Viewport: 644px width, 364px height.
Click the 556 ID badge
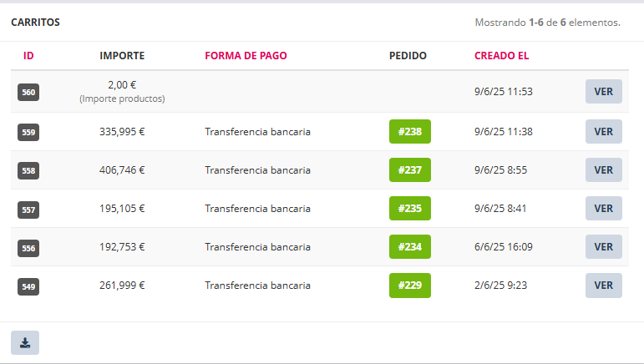pos(28,248)
